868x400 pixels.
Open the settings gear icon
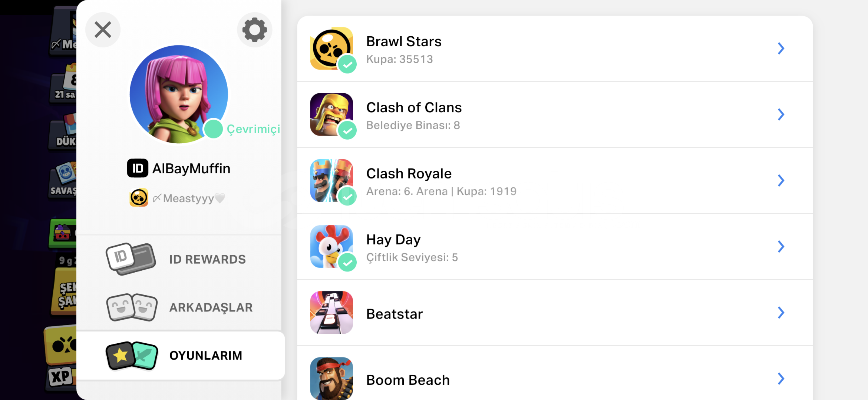tap(254, 30)
